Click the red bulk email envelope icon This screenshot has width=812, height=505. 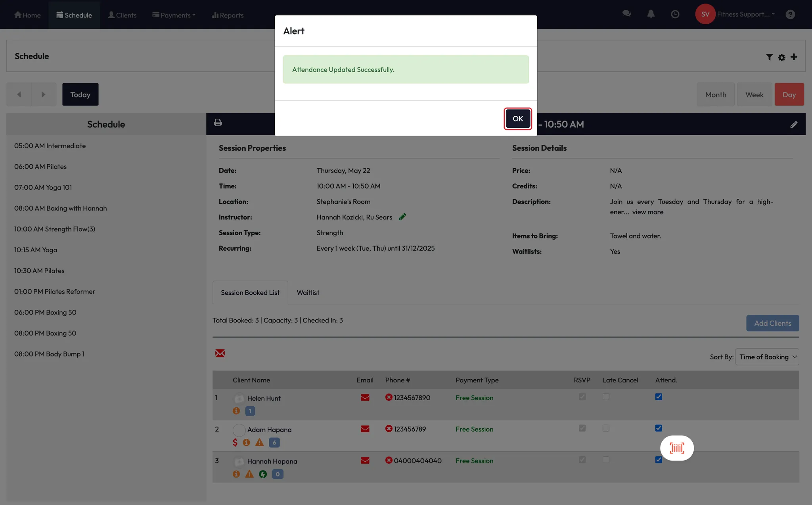point(220,353)
